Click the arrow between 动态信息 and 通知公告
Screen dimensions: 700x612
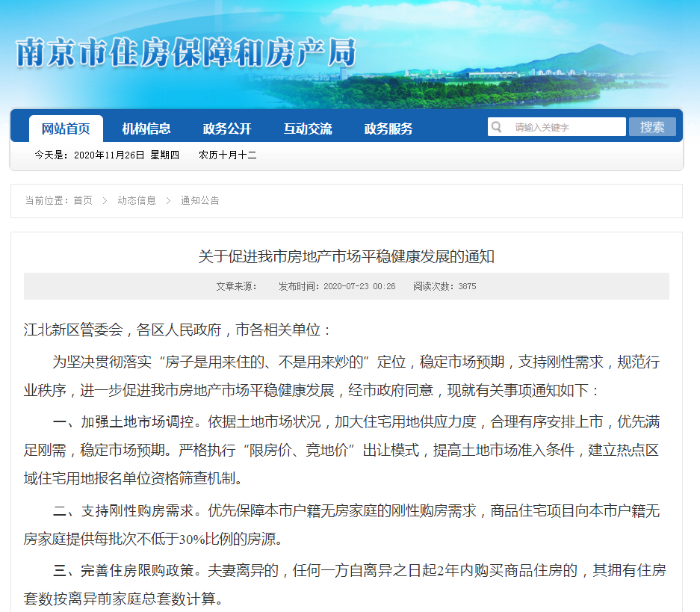168,200
